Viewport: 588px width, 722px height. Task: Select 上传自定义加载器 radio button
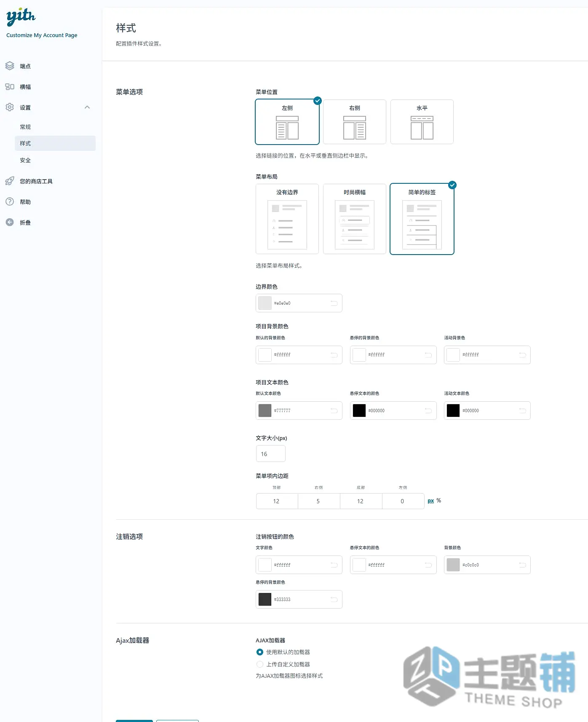coord(260,664)
